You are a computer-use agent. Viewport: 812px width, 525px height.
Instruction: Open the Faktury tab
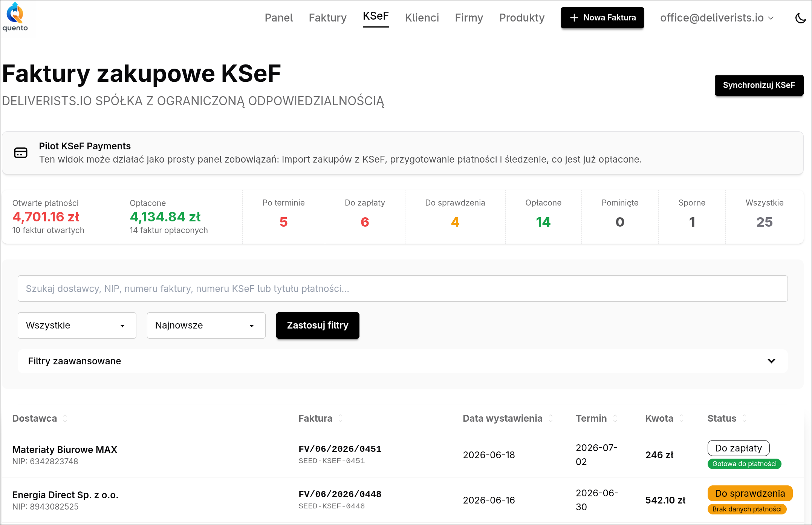(327, 18)
